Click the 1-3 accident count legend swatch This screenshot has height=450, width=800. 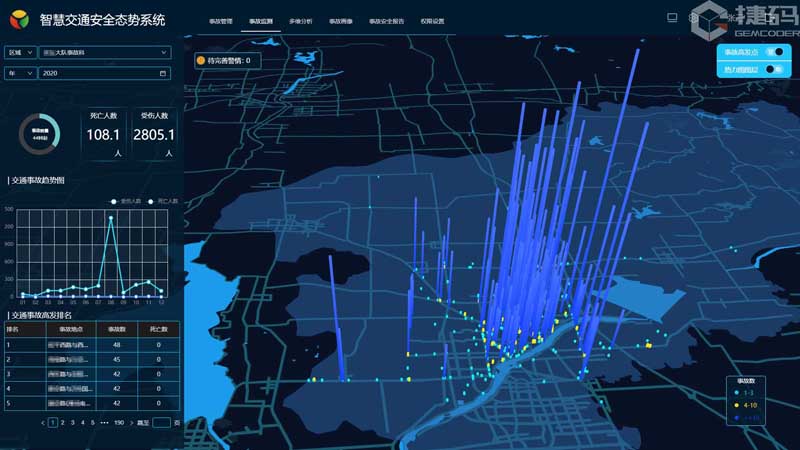click(737, 394)
